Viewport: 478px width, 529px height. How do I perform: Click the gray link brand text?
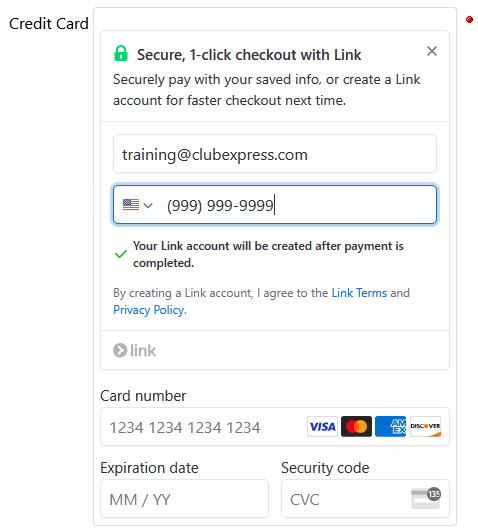click(143, 351)
